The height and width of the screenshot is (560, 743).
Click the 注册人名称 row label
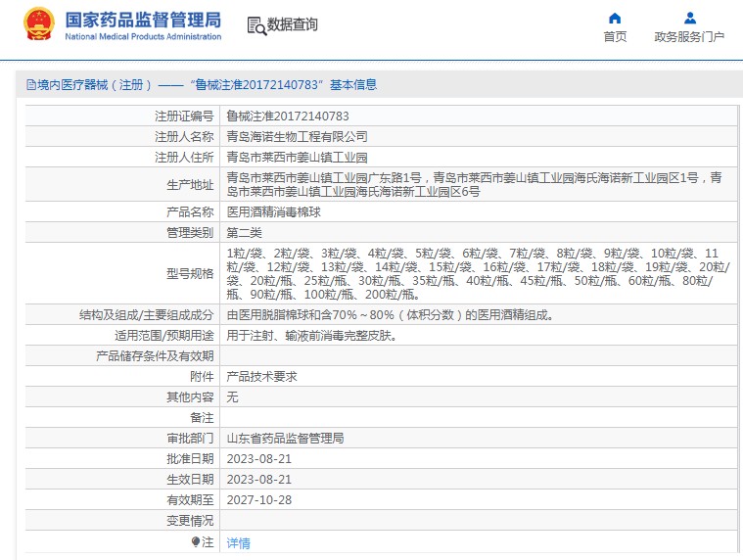tap(184, 136)
